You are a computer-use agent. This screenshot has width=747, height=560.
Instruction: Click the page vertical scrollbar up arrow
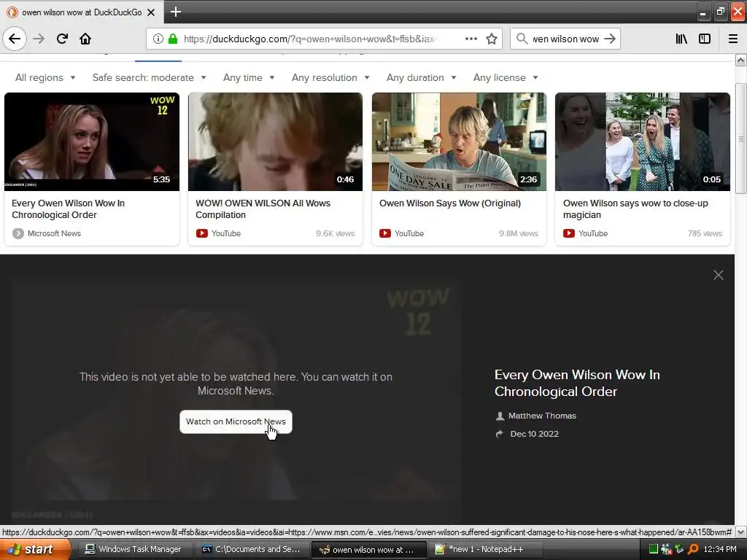click(741, 60)
